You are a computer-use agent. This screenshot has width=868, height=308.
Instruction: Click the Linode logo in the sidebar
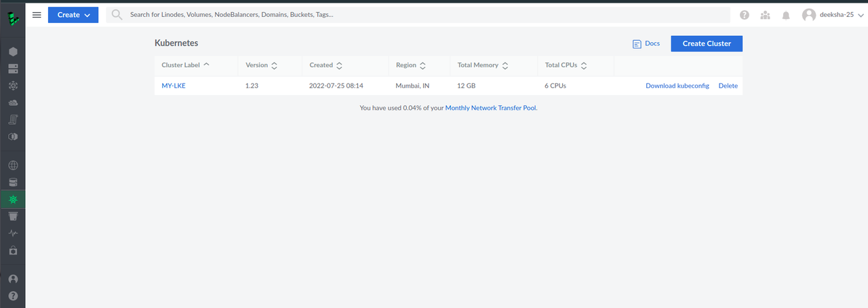pyautogui.click(x=13, y=18)
